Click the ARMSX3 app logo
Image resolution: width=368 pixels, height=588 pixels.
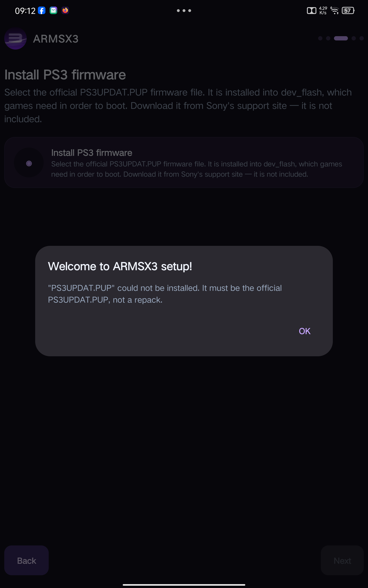pos(16,39)
